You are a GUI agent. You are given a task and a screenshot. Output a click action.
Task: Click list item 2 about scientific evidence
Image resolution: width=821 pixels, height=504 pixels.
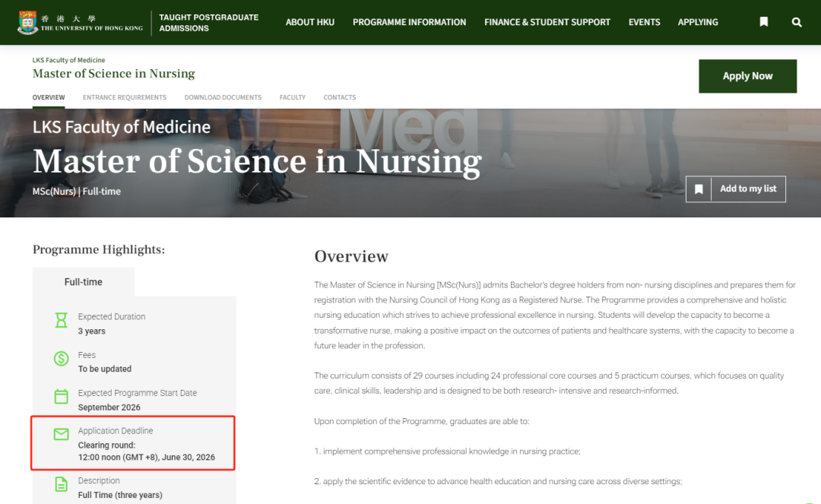tap(498, 481)
